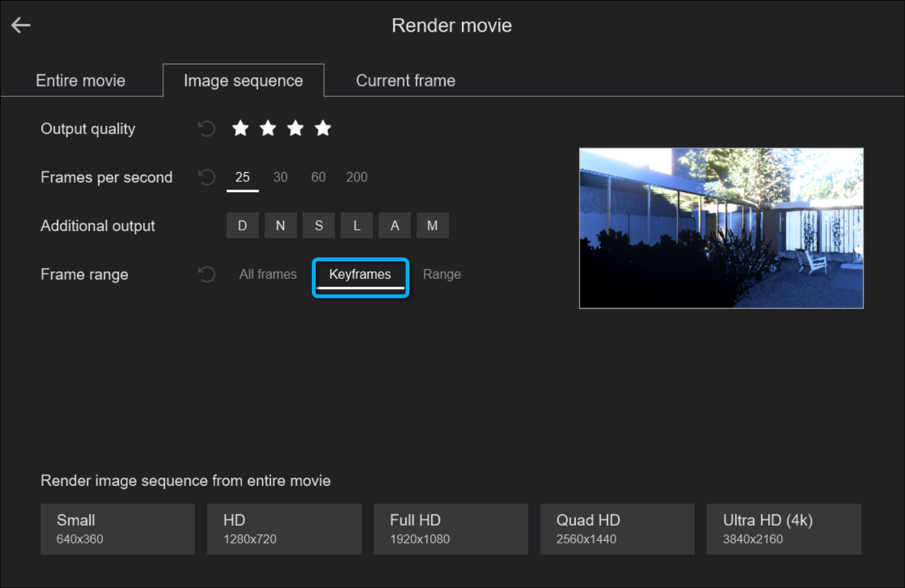Screen dimensions: 905x588
Task: Click the back arrow icon
Action: click(21, 25)
